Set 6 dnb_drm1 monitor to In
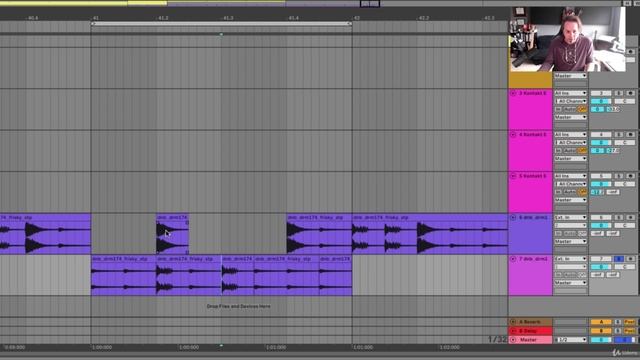The height and width of the screenshot is (360, 640). [x=558, y=233]
